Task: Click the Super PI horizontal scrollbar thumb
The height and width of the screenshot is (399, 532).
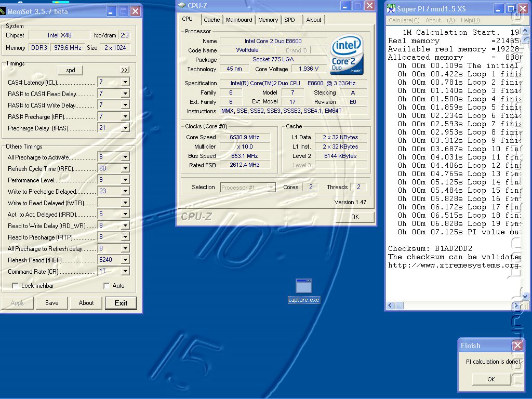Action: (x=400, y=305)
